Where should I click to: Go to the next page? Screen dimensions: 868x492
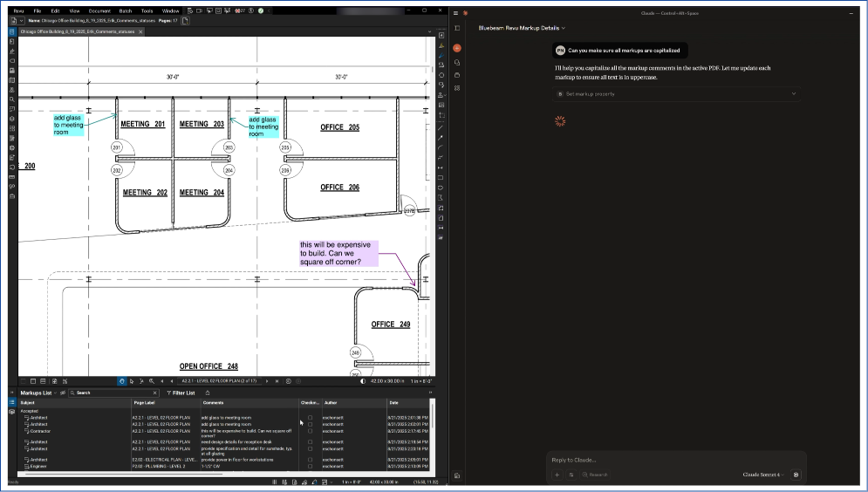[267, 380]
